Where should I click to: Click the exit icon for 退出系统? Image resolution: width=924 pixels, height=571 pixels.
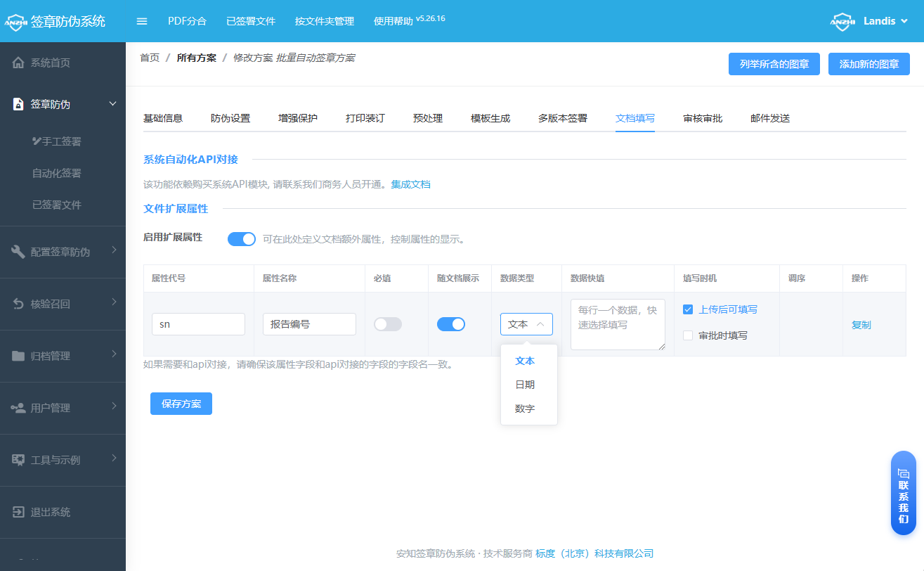pos(19,512)
